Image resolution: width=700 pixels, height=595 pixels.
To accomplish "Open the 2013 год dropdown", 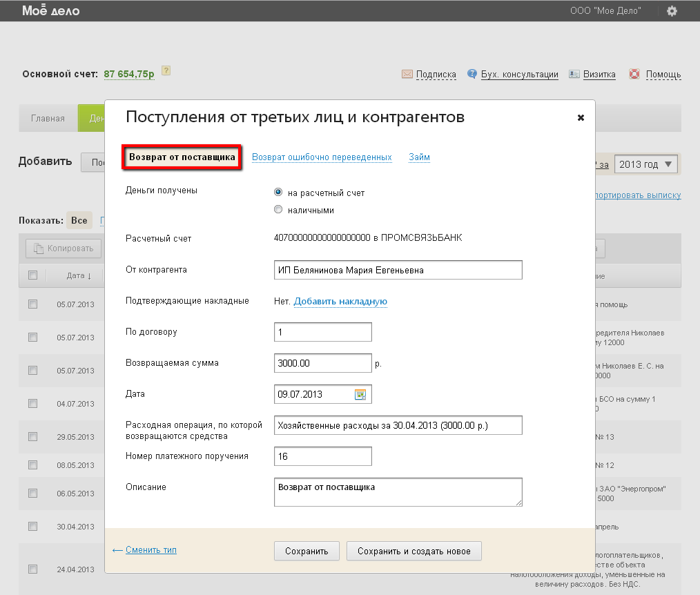I will pyautogui.click(x=645, y=164).
